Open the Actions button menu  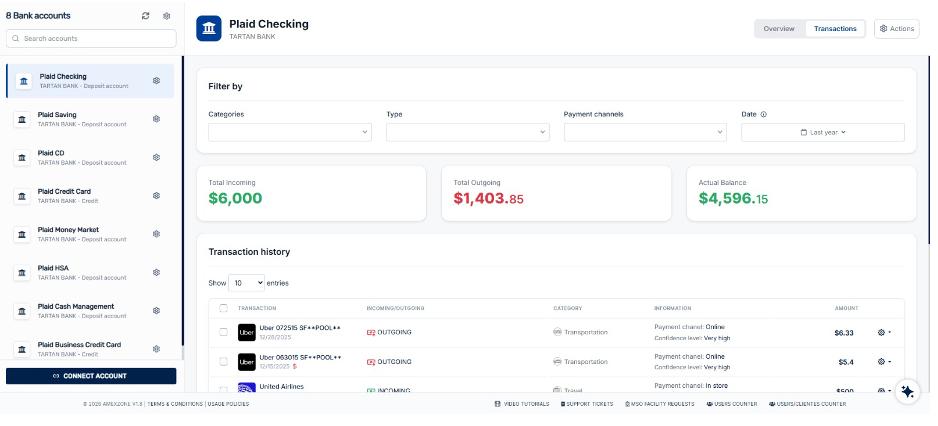[x=896, y=28]
